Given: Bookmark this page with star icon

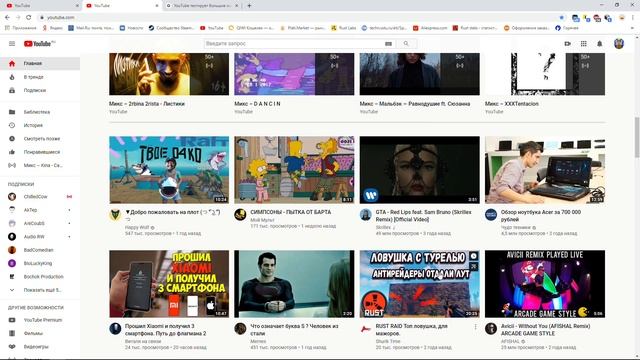Looking at the screenshot, I should pyautogui.click(x=562, y=18).
